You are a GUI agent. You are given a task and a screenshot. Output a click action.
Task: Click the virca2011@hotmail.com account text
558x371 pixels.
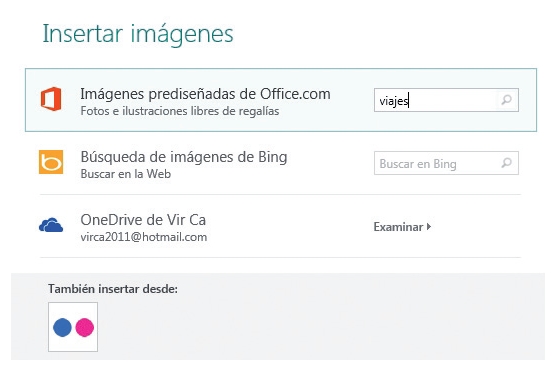144,237
